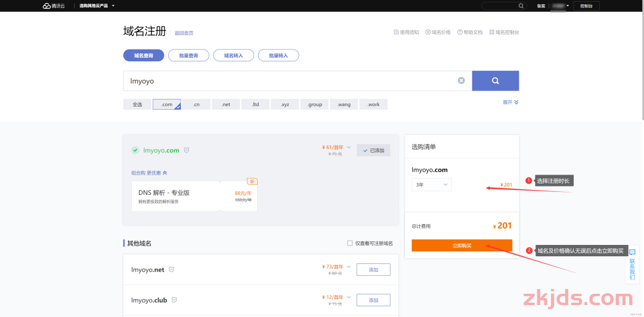Open the 联系我们 contact chat widget
The image size is (644, 317).
coord(632,264)
